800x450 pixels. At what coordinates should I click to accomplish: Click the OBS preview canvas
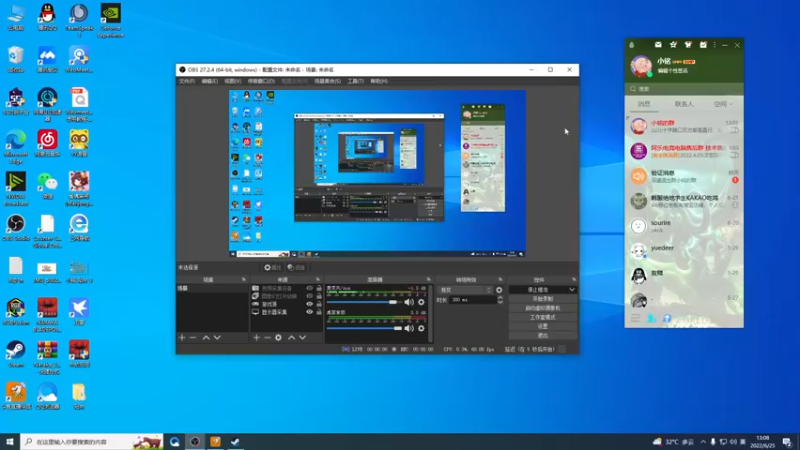tap(377, 173)
